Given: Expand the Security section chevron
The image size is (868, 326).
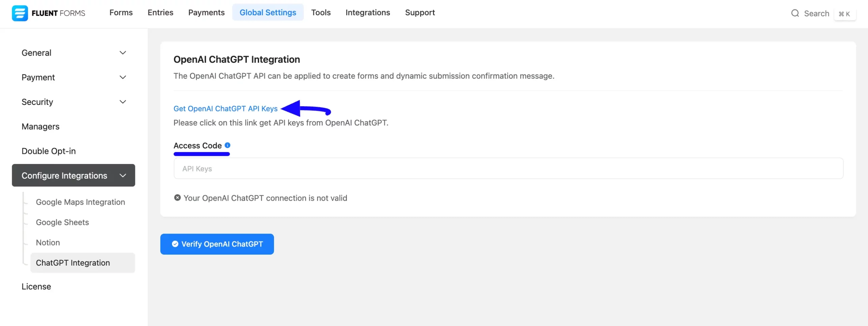Looking at the screenshot, I should click(123, 102).
